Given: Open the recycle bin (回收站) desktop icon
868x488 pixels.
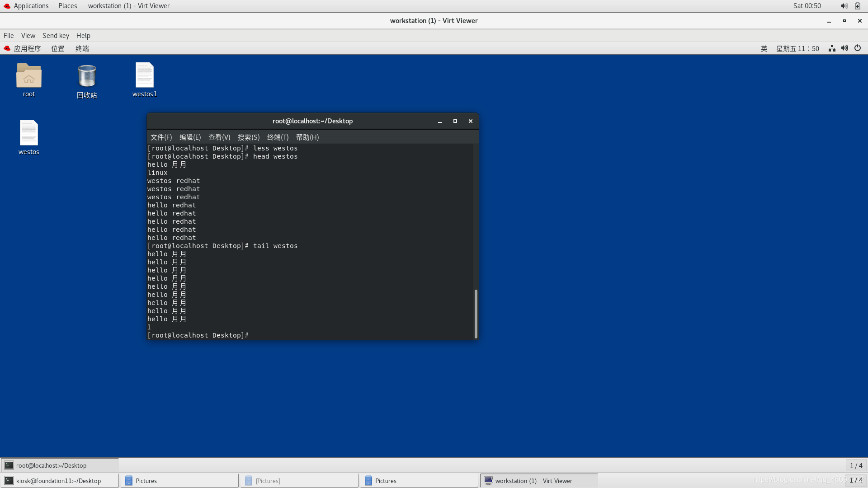Looking at the screenshot, I should coord(87,76).
